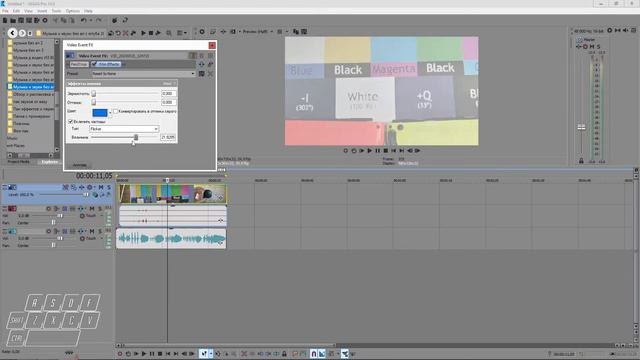Viewport: 640px width, 360px height.
Task: Adjust the Величина slider handle
Action: [136, 138]
